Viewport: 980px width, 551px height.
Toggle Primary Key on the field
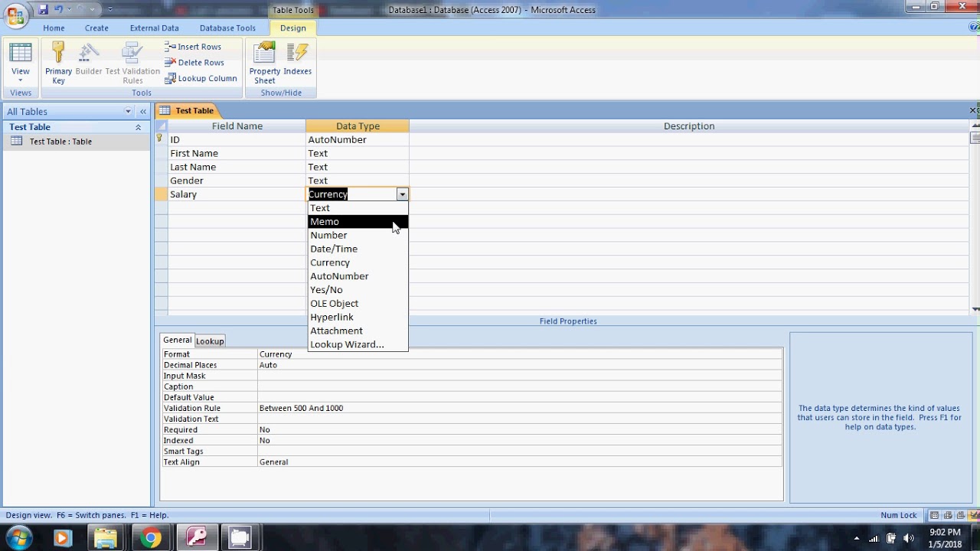[x=58, y=64]
